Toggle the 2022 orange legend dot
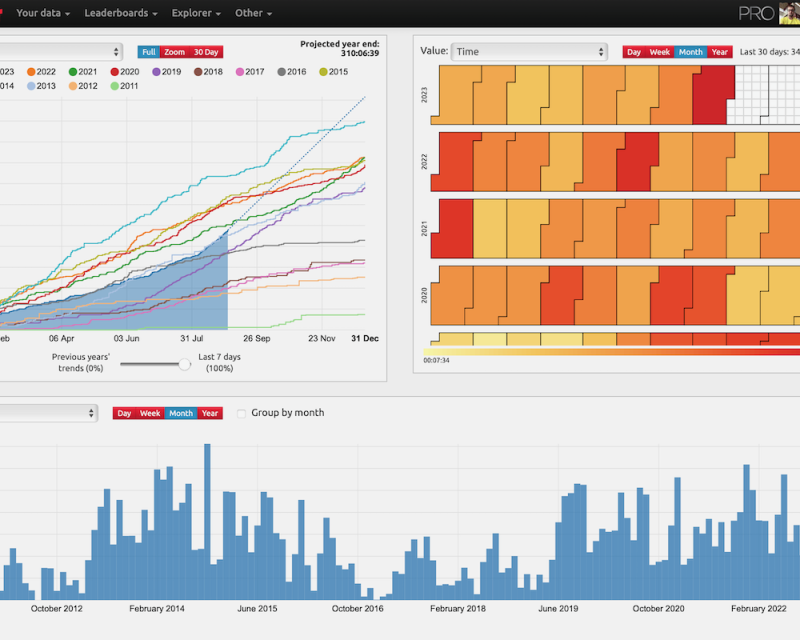 (x=32, y=72)
